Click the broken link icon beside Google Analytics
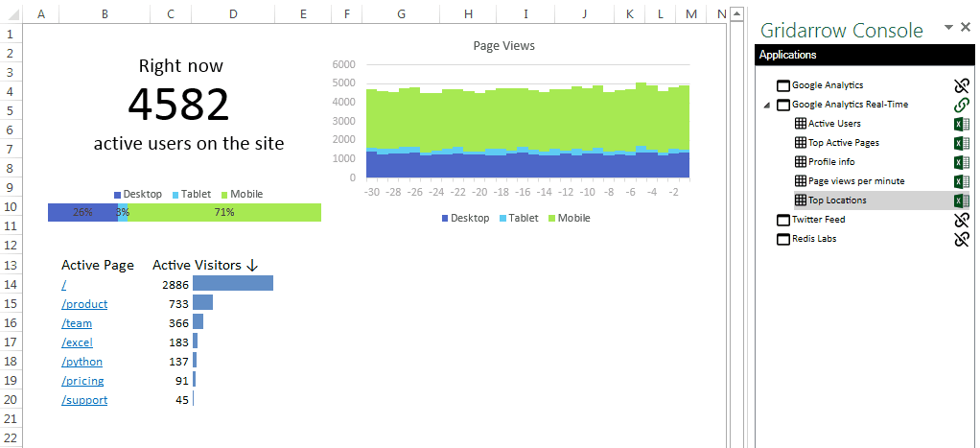 961,85
